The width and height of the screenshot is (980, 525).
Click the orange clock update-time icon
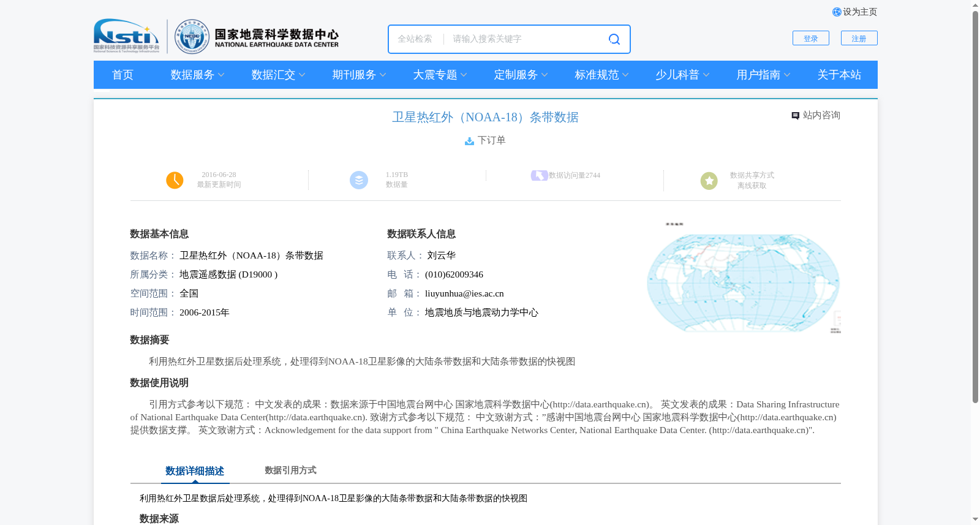coord(175,180)
